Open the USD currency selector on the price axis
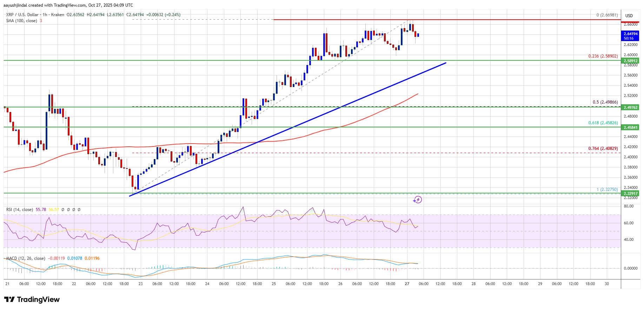The image size is (644, 310). (629, 15)
